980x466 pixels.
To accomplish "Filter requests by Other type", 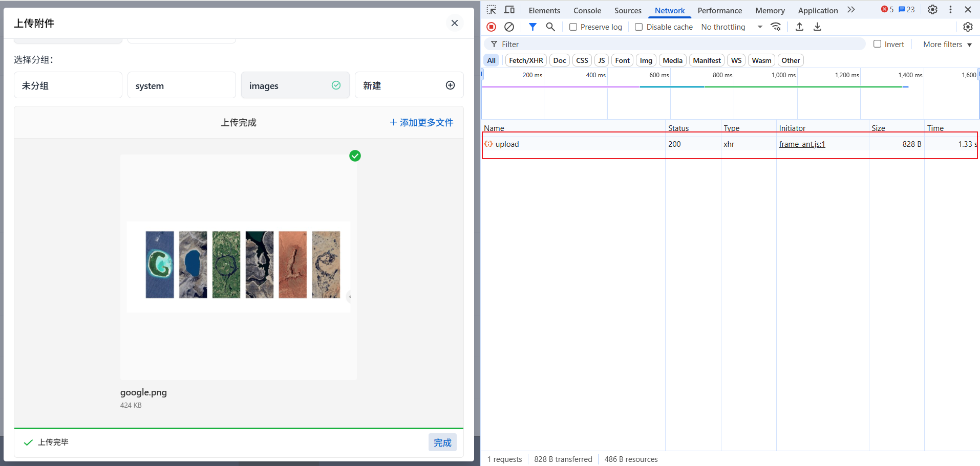I will (791, 60).
